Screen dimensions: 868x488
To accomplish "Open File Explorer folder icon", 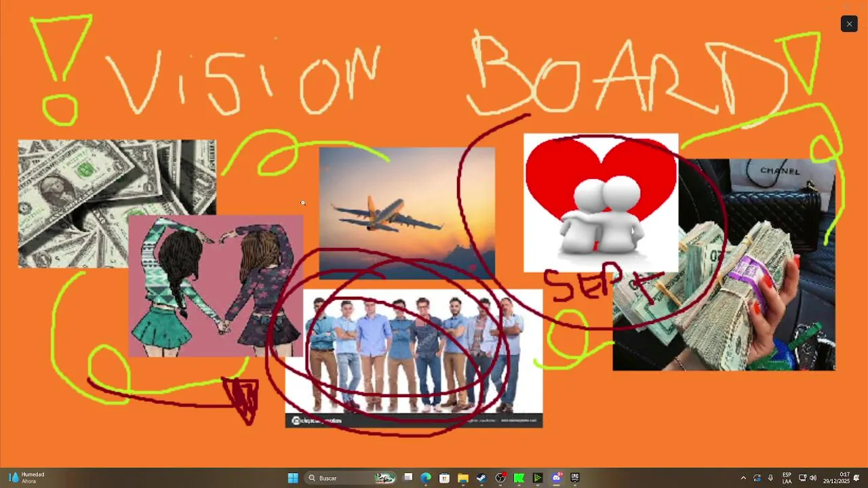I will tap(463, 478).
